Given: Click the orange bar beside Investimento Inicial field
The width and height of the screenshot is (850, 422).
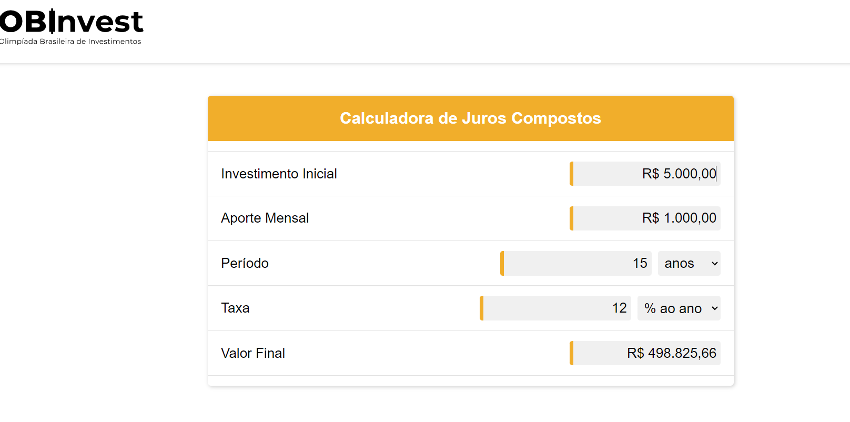Looking at the screenshot, I should pos(571,174).
